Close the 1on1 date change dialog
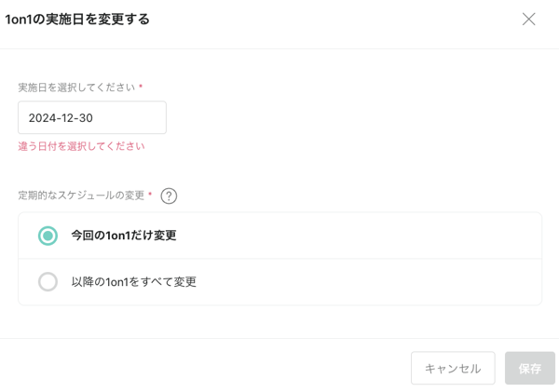559x392 pixels. click(x=528, y=19)
